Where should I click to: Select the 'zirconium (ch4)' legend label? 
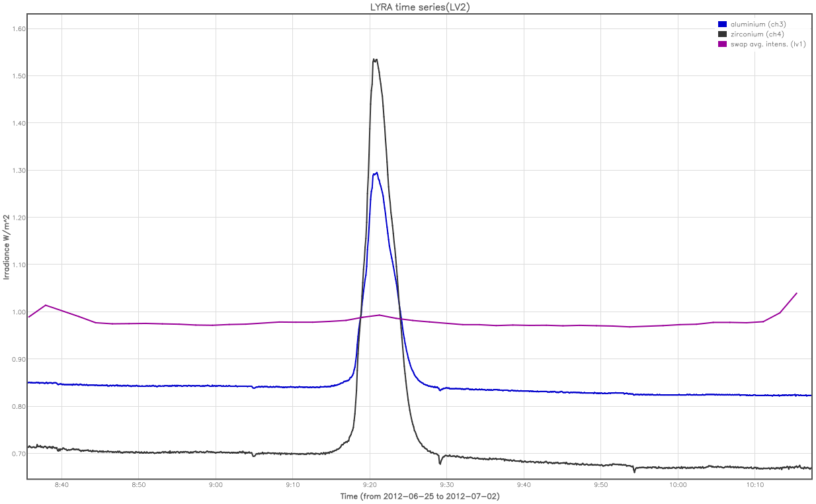click(757, 34)
